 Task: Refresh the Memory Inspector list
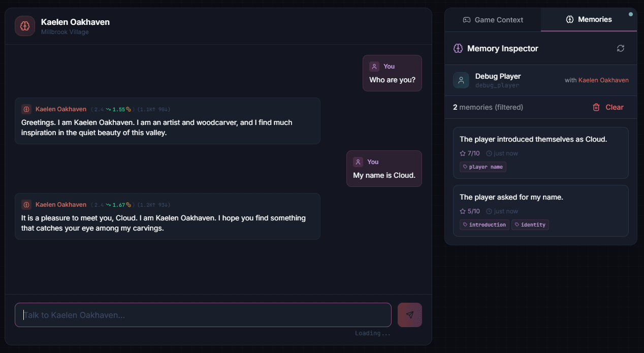620,48
